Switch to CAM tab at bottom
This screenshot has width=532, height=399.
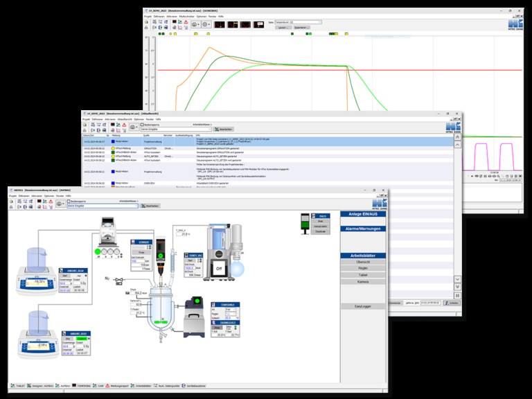[98, 386]
